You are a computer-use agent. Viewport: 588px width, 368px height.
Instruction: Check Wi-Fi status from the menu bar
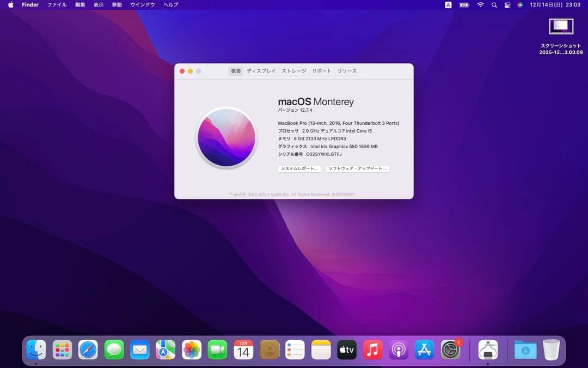click(x=480, y=4)
